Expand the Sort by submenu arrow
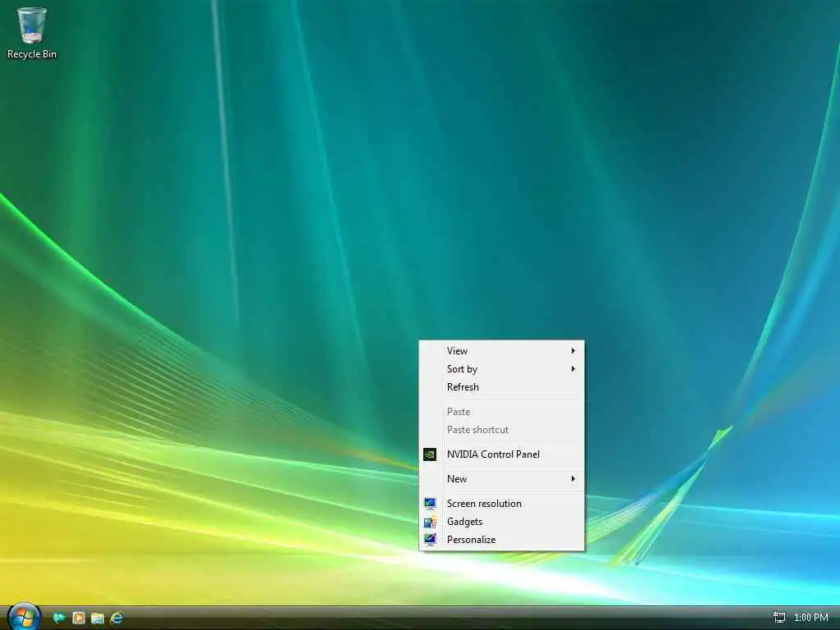 pyautogui.click(x=573, y=369)
